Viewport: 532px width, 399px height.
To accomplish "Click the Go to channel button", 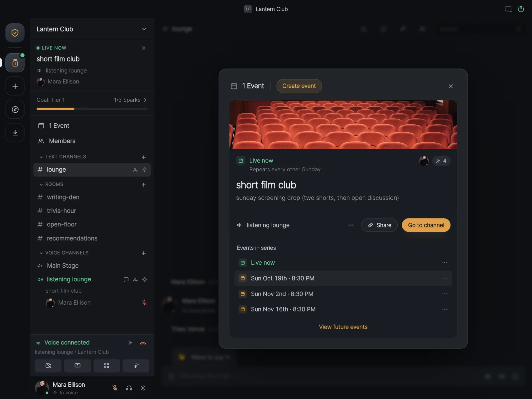I will pos(426,225).
